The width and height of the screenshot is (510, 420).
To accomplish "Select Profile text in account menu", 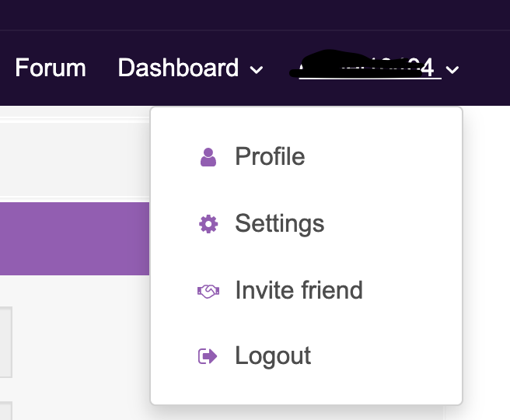I will [270, 157].
